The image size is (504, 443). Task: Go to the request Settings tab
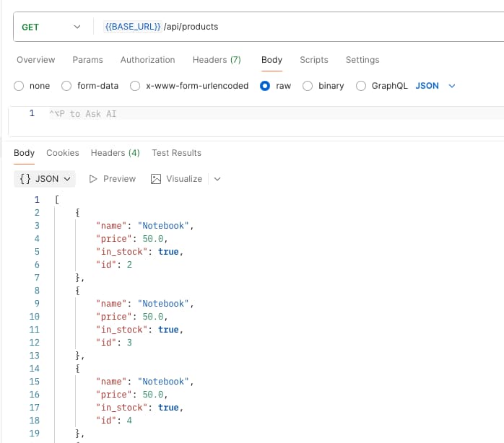[362, 60]
